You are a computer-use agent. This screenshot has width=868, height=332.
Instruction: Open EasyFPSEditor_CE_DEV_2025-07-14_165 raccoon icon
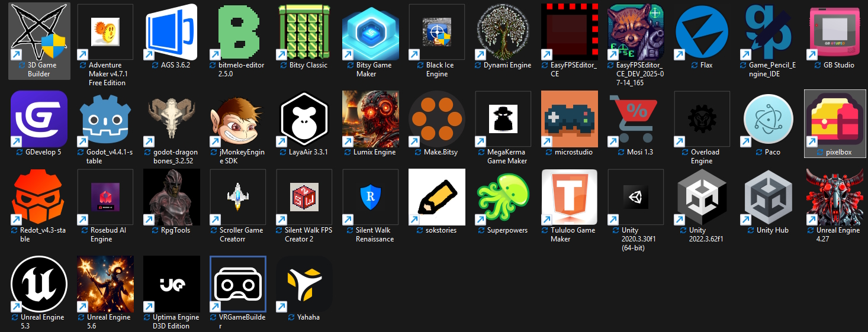636,32
